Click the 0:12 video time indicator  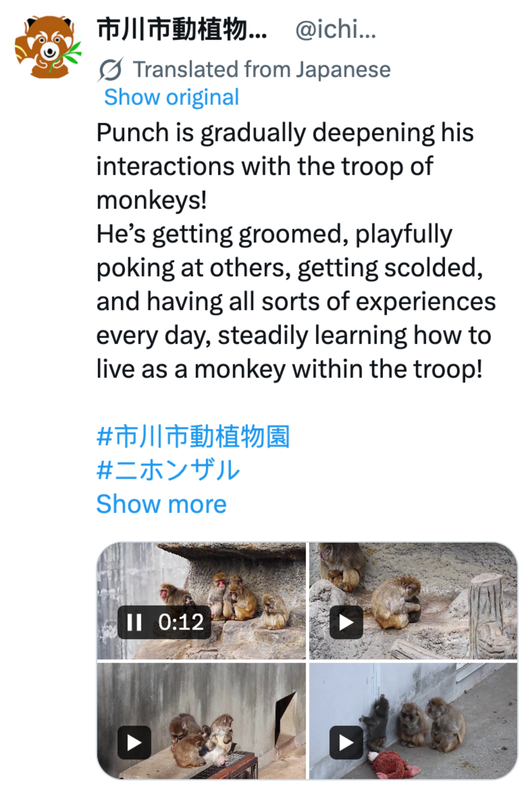tap(181, 622)
